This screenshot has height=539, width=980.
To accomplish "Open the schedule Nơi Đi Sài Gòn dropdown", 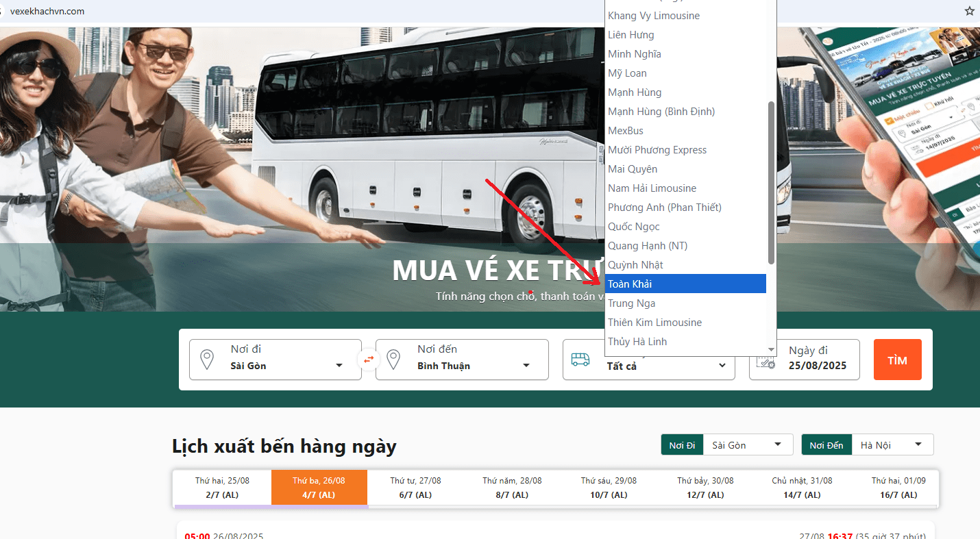I will (x=747, y=445).
